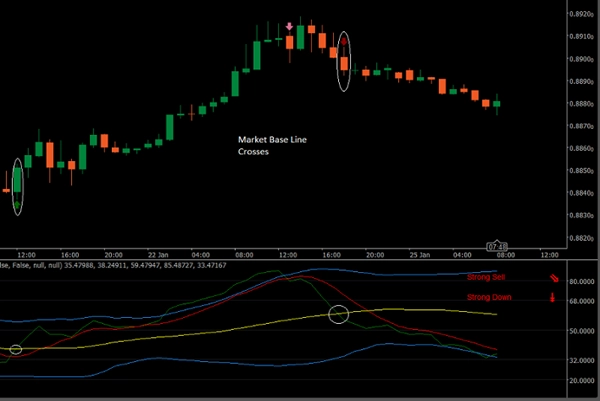Select the last green candle at far right
600x401 pixels.
(497, 103)
